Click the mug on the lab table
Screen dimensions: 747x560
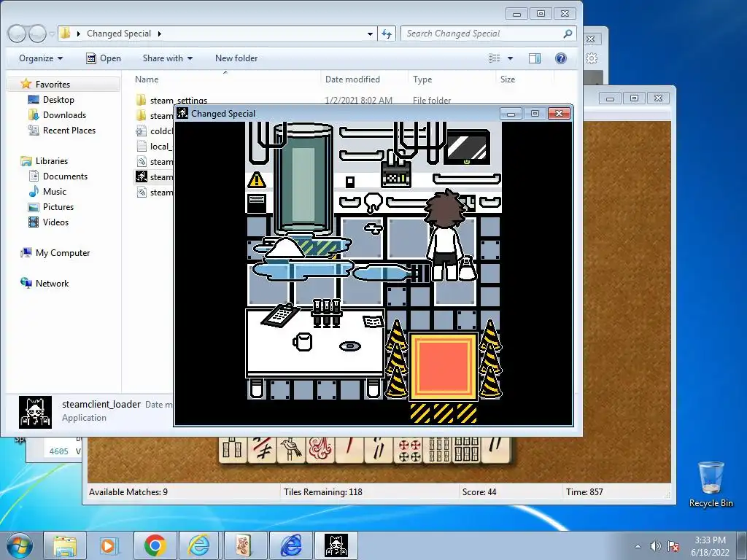(302, 341)
